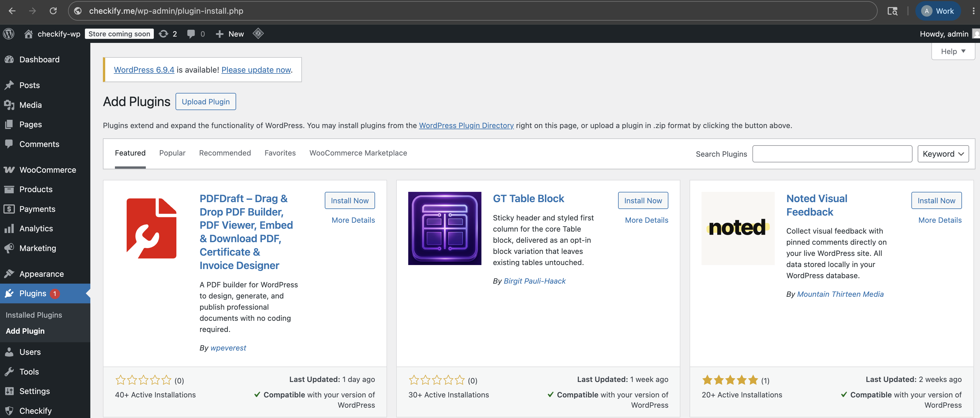The width and height of the screenshot is (980, 418).
Task: Visit site via checkify-wp home icon
Action: click(x=29, y=34)
